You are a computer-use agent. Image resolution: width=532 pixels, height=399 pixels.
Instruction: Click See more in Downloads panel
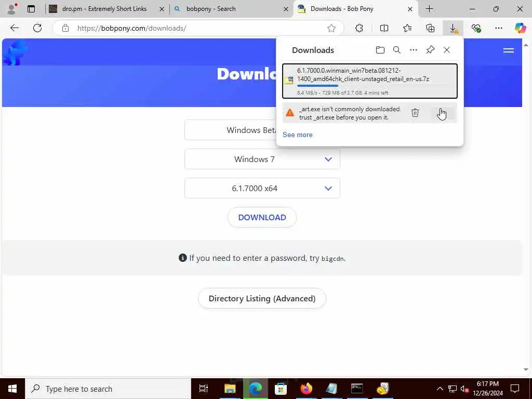click(x=298, y=135)
